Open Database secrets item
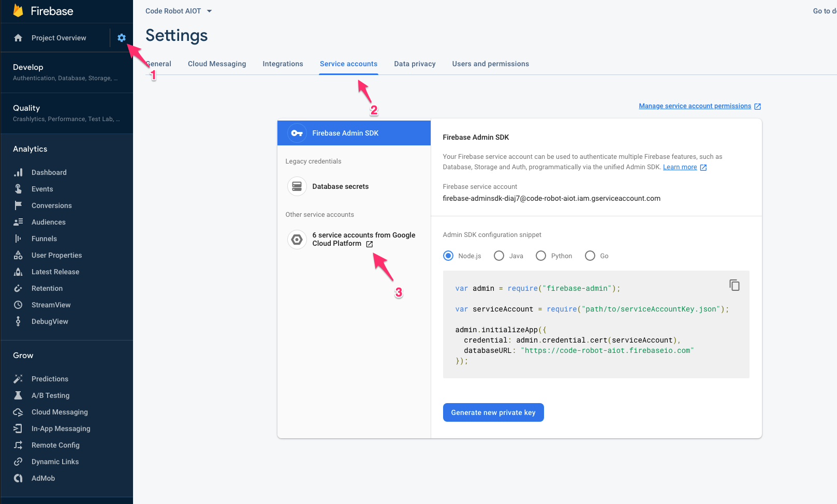Viewport: 837px width, 504px height. pyautogui.click(x=341, y=186)
